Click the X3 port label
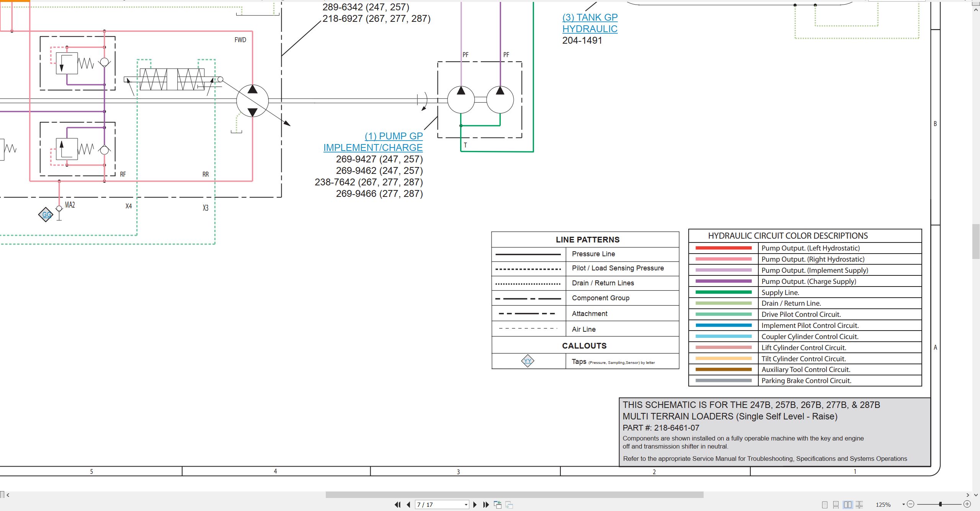This screenshot has height=511, width=980. pyautogui.click(x=206, y=208)
